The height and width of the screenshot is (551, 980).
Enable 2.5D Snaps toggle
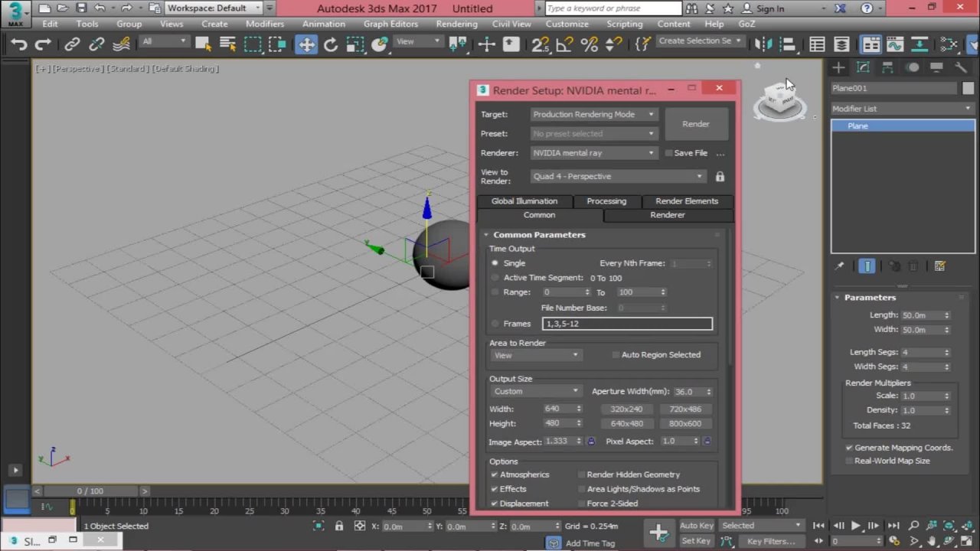tap(539, 44)
